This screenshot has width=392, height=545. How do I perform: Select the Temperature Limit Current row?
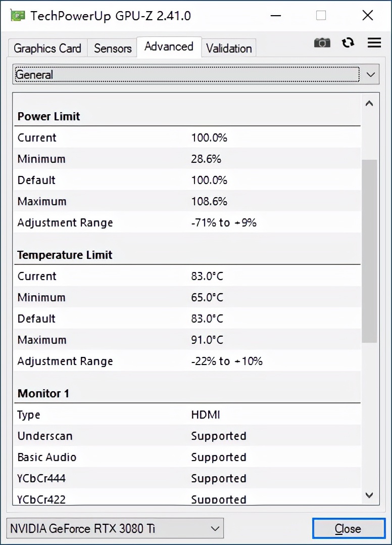pos(187,276)
